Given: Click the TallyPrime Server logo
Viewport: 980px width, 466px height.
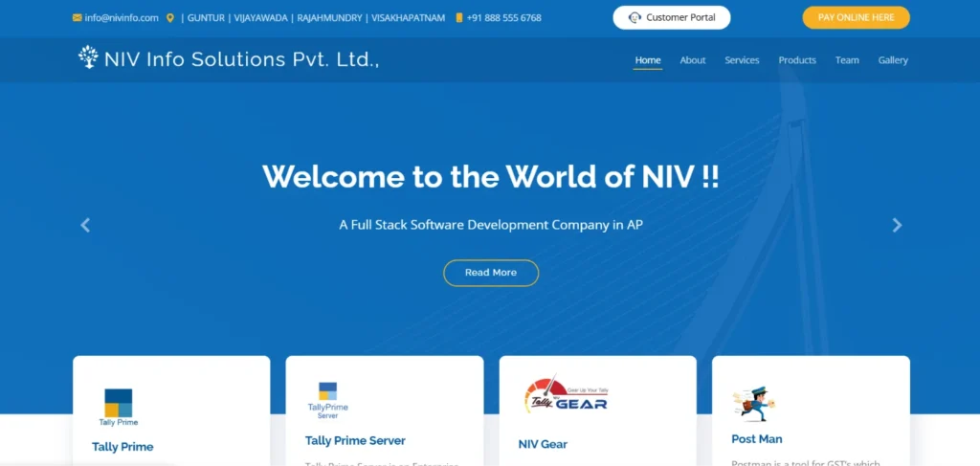Looking at the screenshot, I should point(327,400).
